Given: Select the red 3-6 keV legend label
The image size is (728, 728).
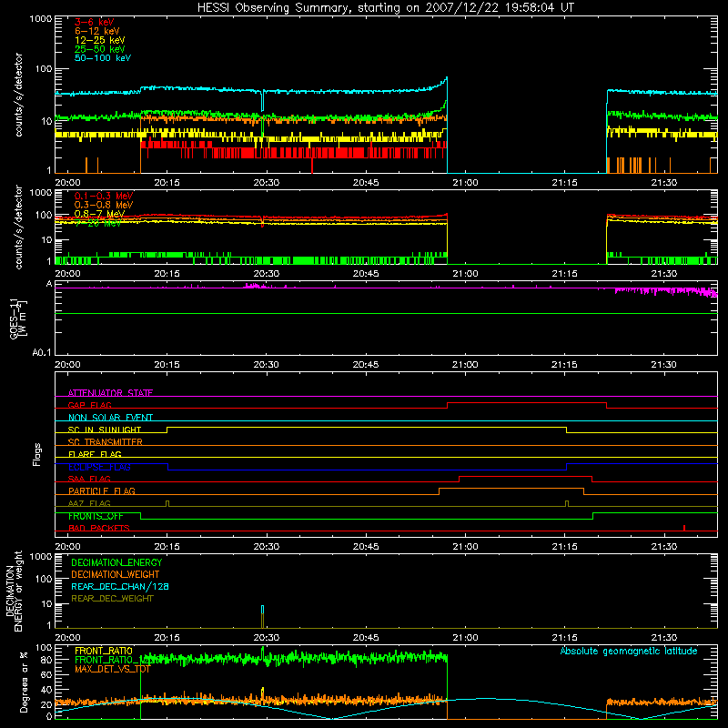Looking at the screenshot, I should (95, 22).
